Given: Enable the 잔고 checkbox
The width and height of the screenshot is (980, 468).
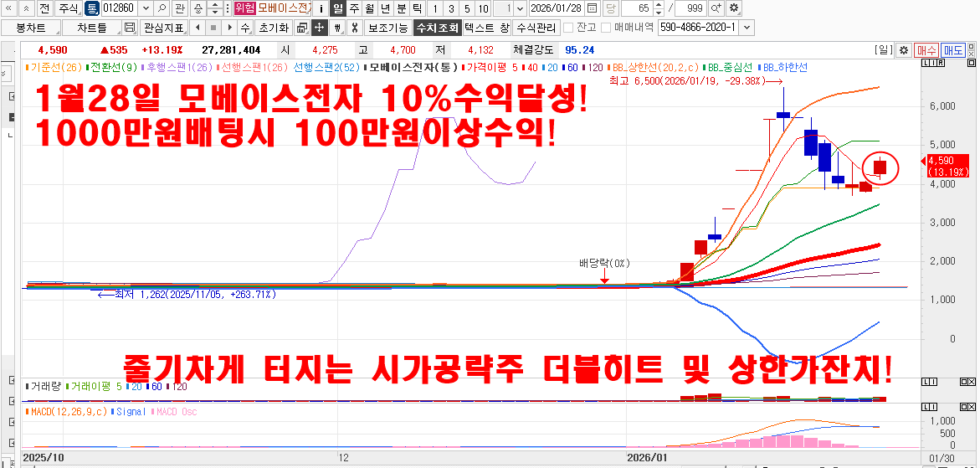Looking at the screenshot, I should point(568,27).
